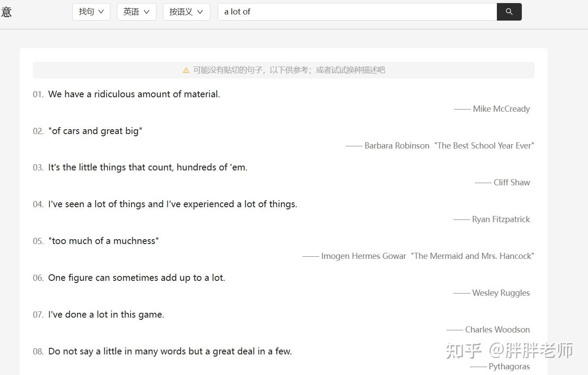Click the 意 site logo
Image resolution: width=588 pixels, height=375 pixels.
click(x=6, y=12)
